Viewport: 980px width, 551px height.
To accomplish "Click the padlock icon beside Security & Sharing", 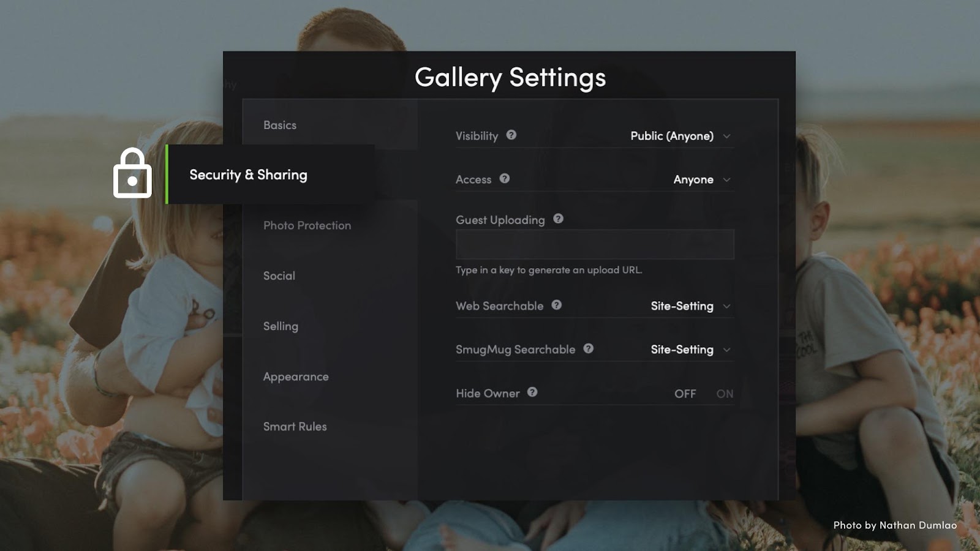I will (132, 173).
